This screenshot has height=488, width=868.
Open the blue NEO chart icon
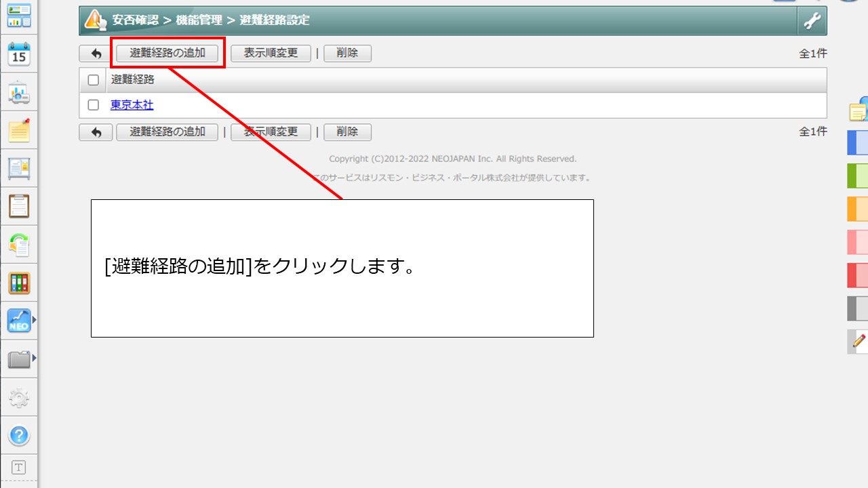coord(19,321)
